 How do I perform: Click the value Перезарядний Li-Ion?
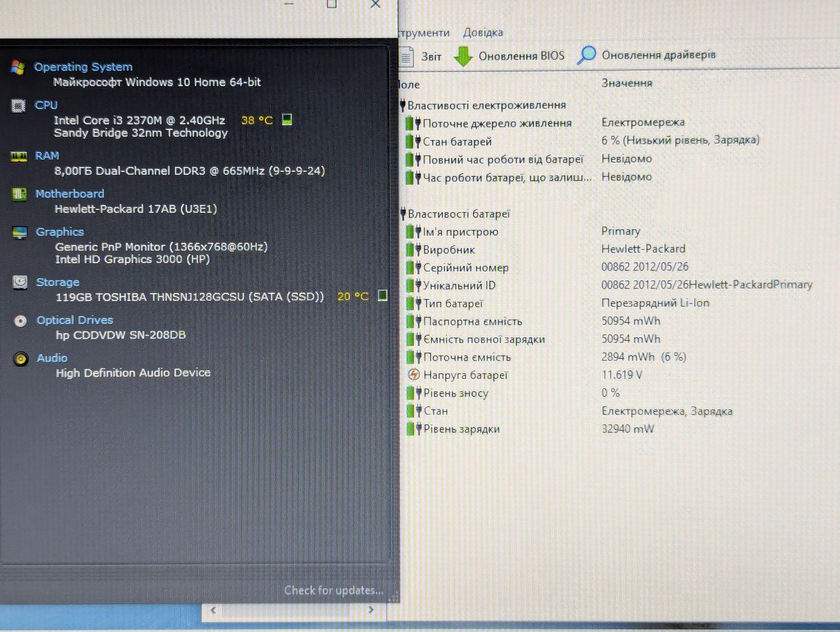point(656,303)
